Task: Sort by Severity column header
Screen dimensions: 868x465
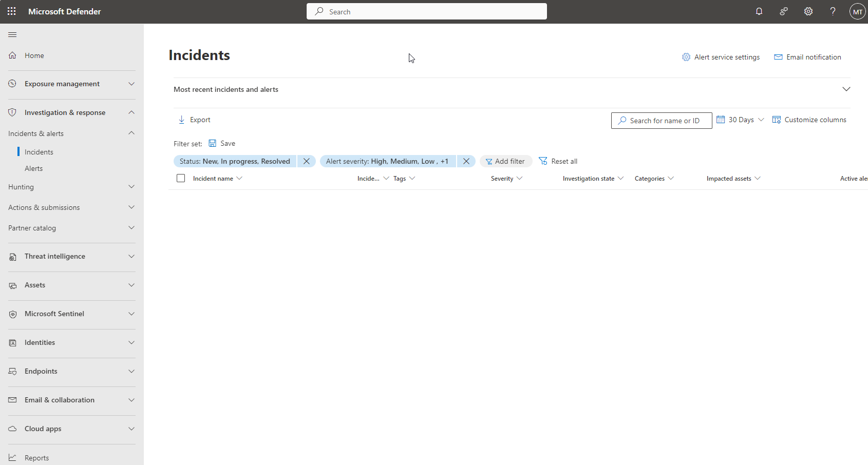Action: [506, 179]
